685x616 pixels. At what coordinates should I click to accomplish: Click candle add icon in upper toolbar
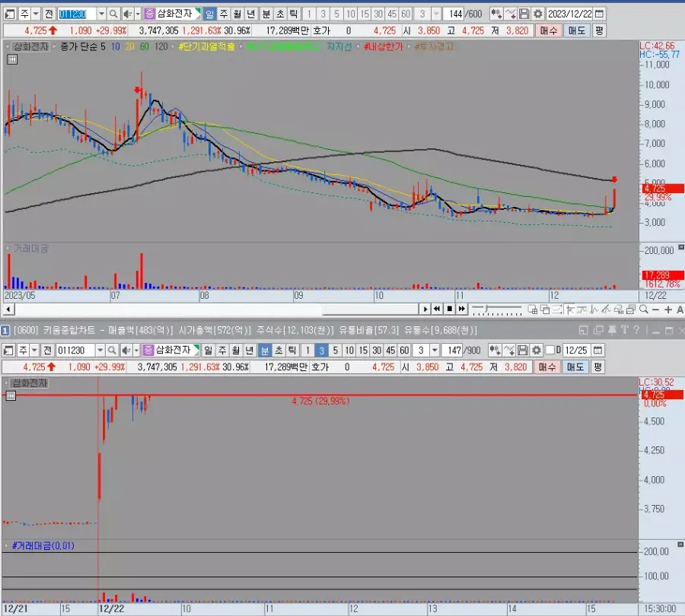[495, 14]
